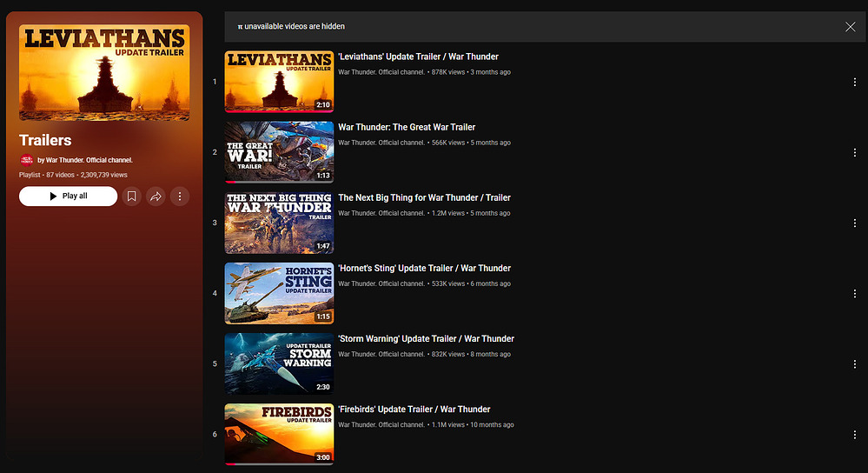
Task: Open 'Hornet's Sting' Update Trailer title
Action: coord(424,268)
